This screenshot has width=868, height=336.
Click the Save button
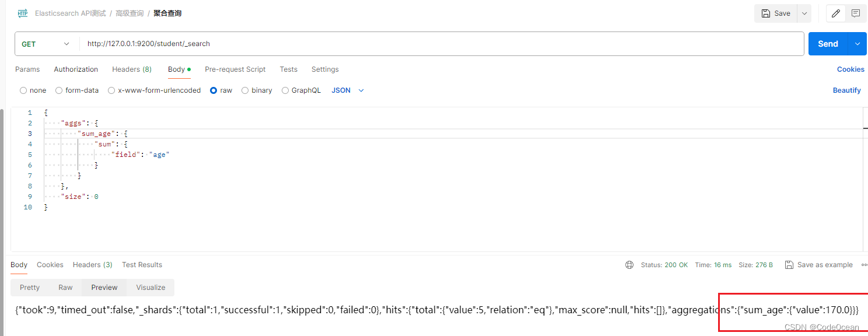click(775, 13)
